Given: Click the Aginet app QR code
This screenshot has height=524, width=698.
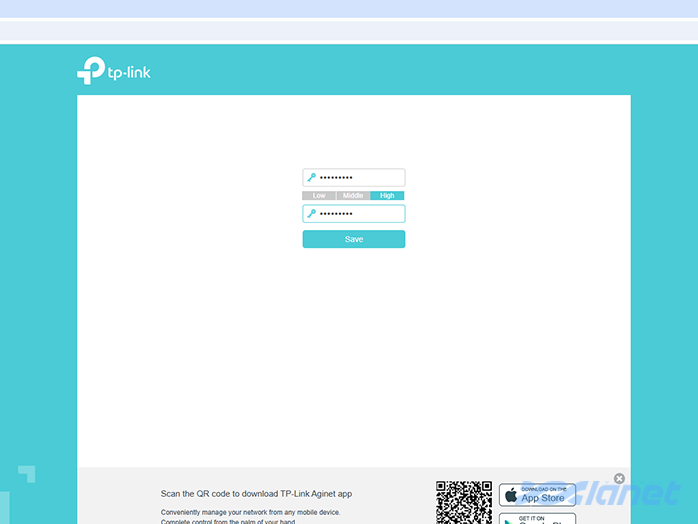Looking at the screenshot, I should 463,502.
